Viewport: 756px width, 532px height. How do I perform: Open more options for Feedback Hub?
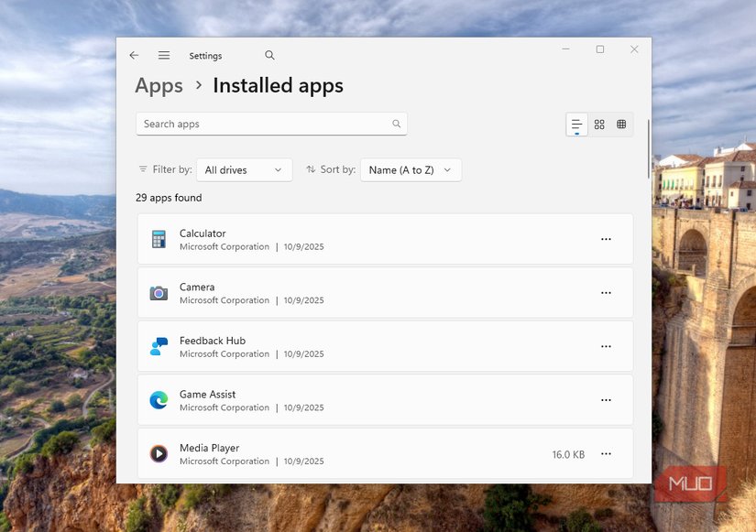606,347
